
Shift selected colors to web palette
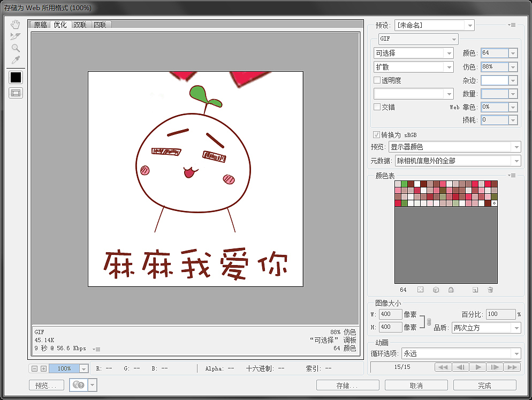point(435,289)
